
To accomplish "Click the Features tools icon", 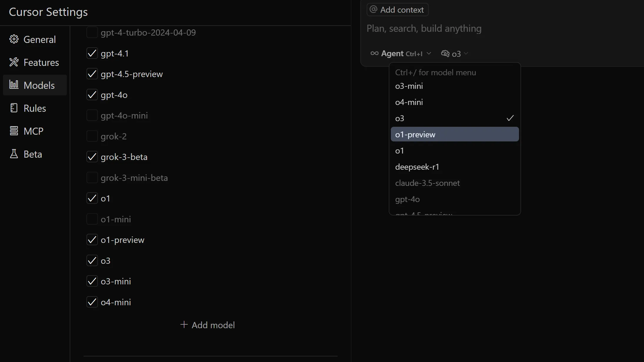I will coord(14,62).
